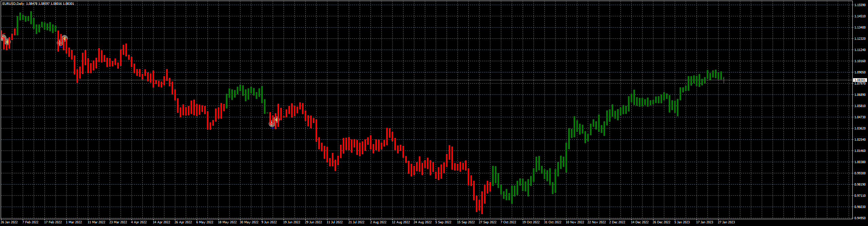The height and width of the screenshot is (226, 868).
Task: Click the 30 May 2022 date label
Action: (x=249, y=222)
